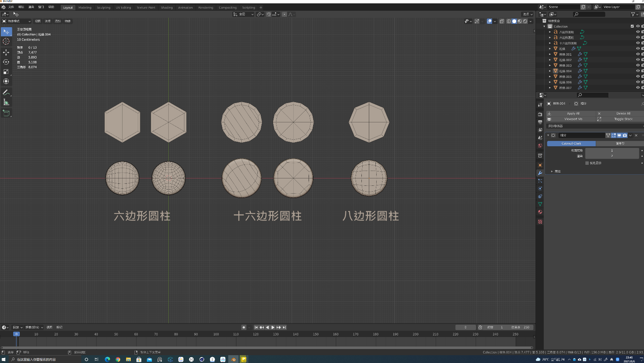644x363 pixels.
Task: Open the View Layer properties tab
Action: pyautogui.click(x=540, y=130)
